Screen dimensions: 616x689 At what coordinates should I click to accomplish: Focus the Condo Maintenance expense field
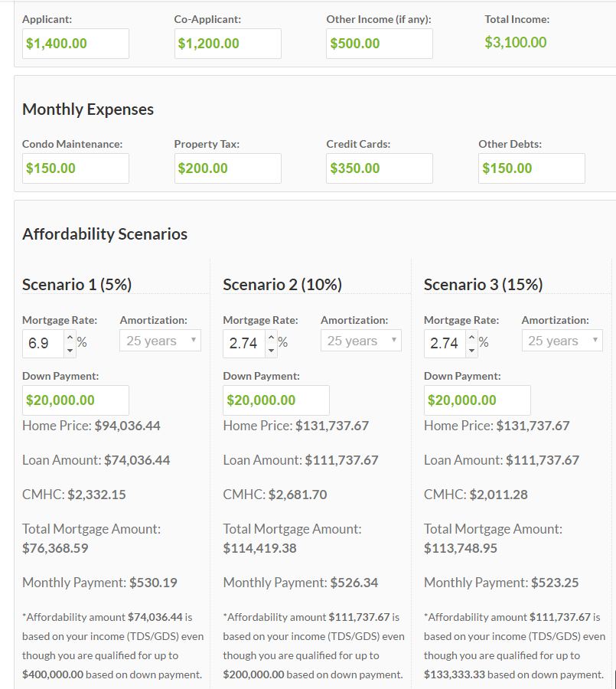(x=75, y=168)
